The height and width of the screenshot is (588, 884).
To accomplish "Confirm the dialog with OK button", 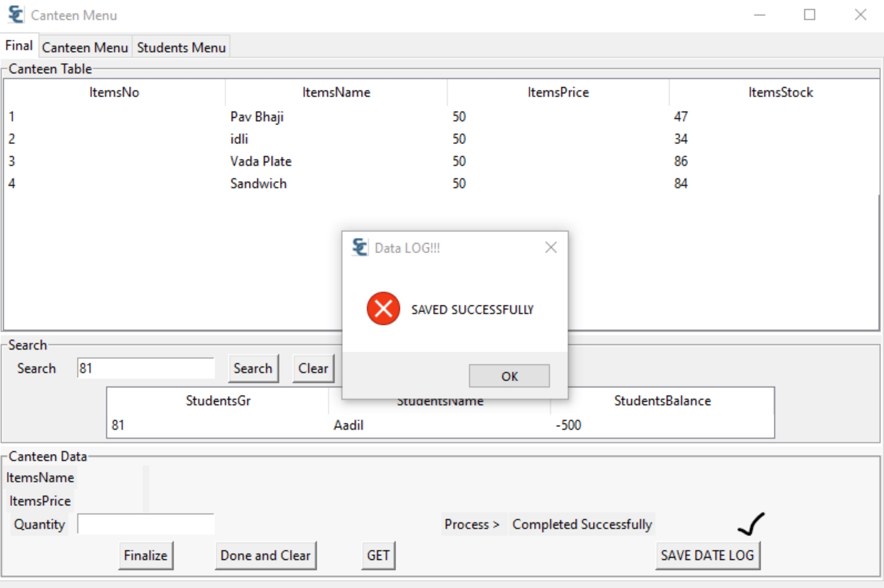I will 509,376.
